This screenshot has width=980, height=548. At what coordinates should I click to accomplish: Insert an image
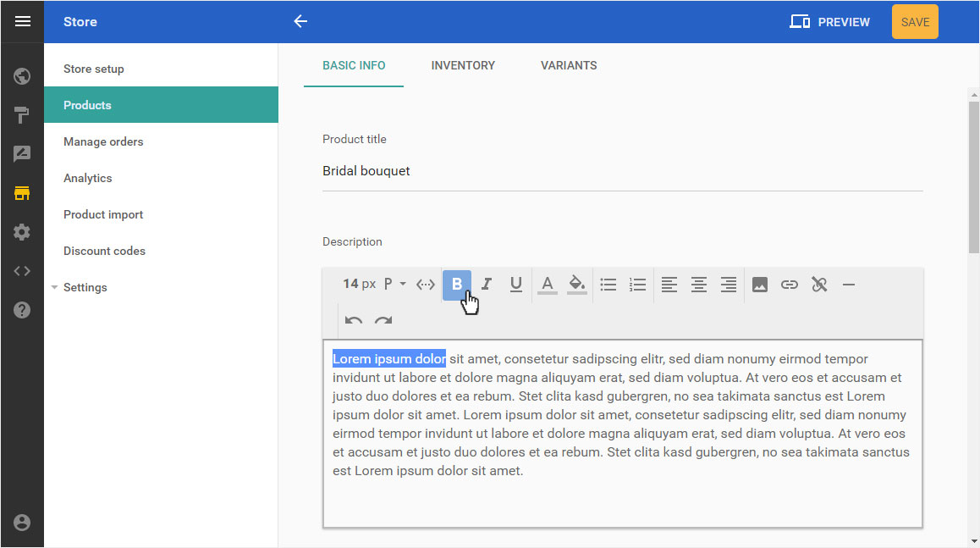pos(760,285)
